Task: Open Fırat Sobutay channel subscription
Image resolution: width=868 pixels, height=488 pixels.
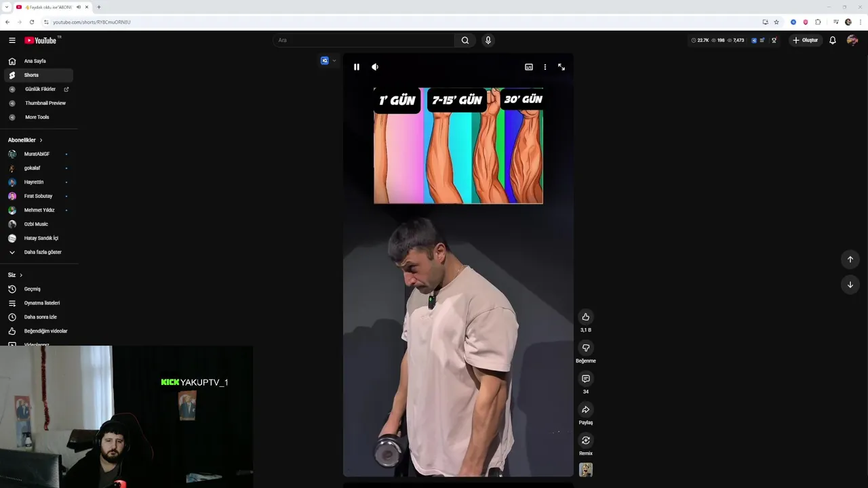Action: (x=39, y=196)
